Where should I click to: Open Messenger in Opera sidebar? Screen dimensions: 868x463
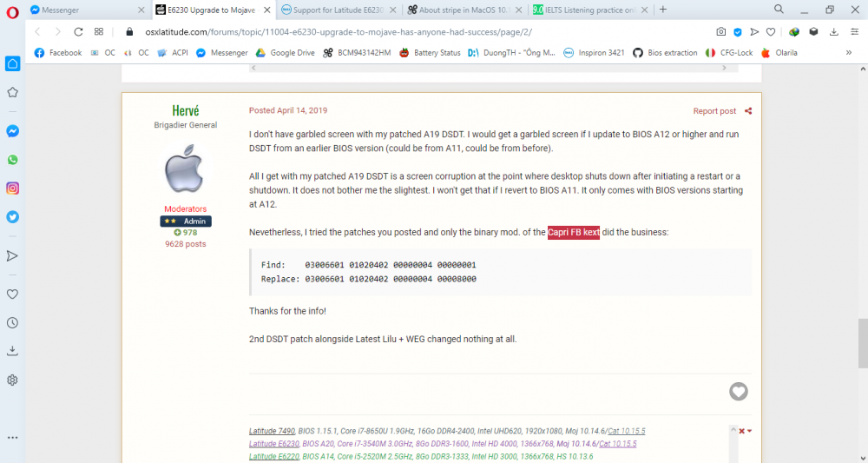point(12,131)
